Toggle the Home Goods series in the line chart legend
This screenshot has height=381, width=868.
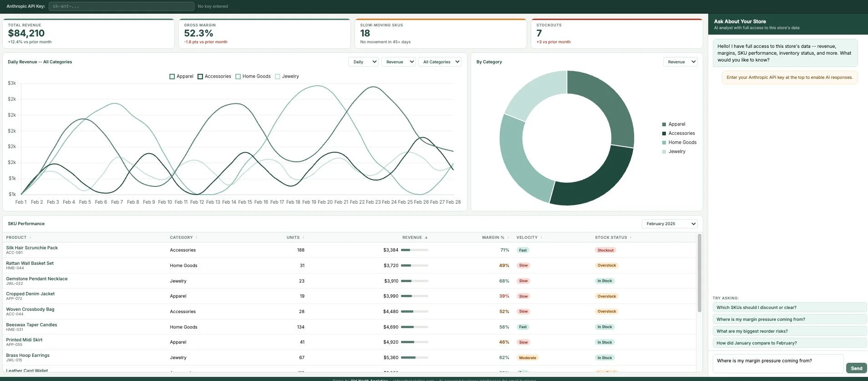pos(253,77)
